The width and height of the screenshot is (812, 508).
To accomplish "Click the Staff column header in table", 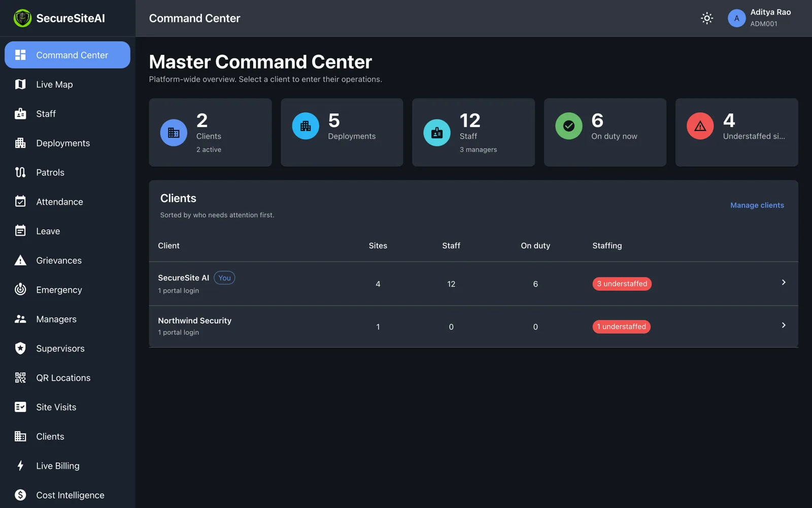I will click(451, 246).
